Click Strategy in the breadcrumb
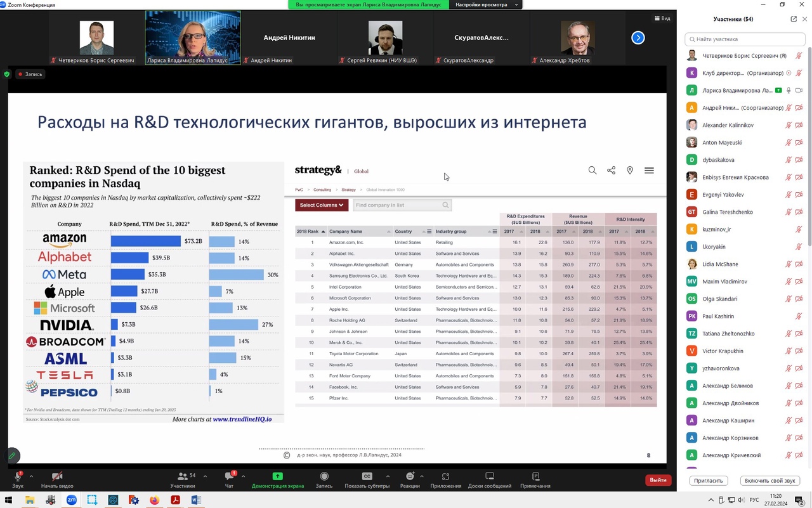The height and width of the screenshot is (508, 812). click(349, 190)
